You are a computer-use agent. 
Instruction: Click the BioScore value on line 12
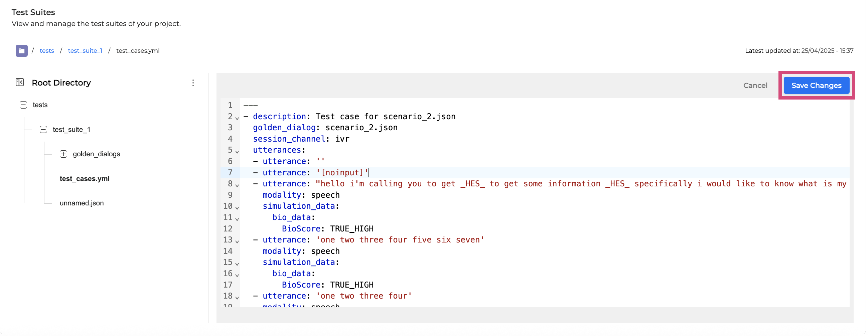click(x=351, y=229)
